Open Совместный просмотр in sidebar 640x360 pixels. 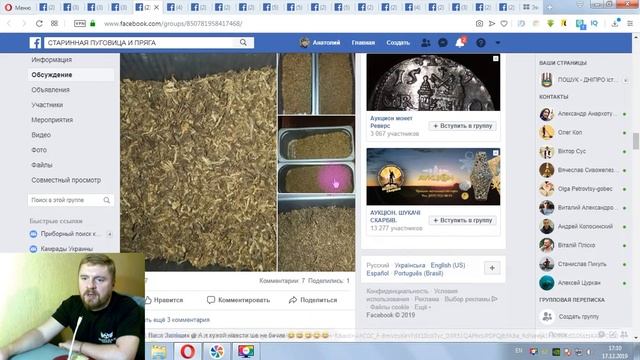pyautogui.click(x=66, y=180)
